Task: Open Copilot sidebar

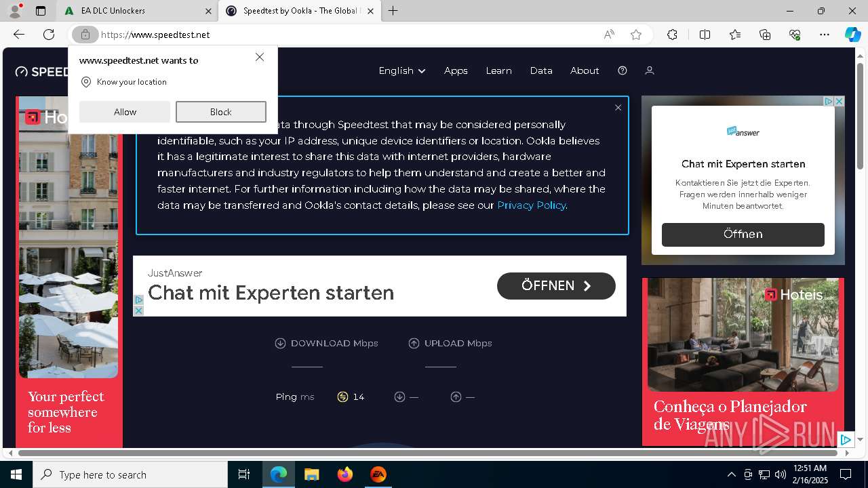Action: point(852,35)
